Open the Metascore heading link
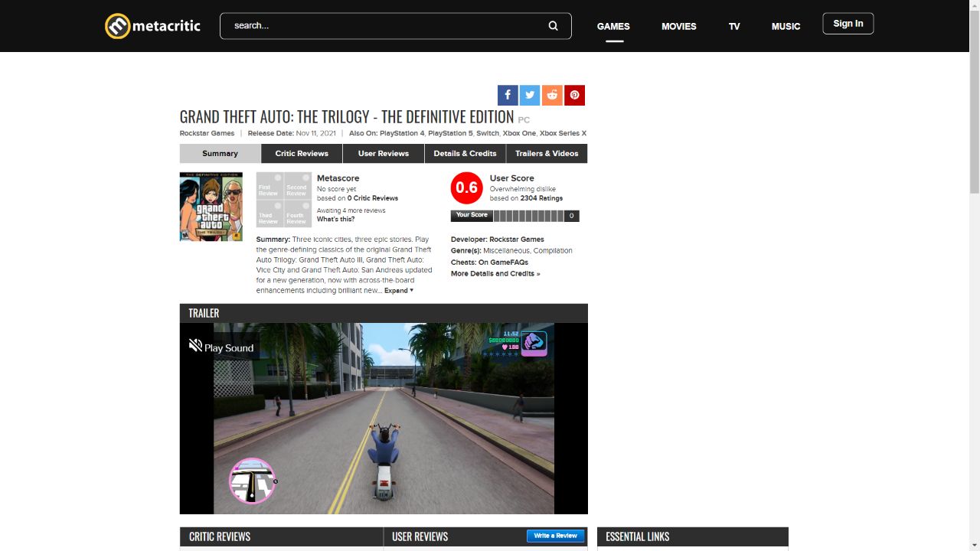Image resolution: width=980 pixels, height=551 pixels. click(338, 178)
